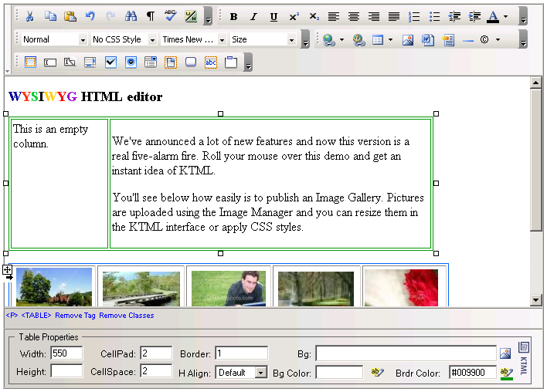
Task: Open the special characters dropdown arrow
Action: coord(498,39)
